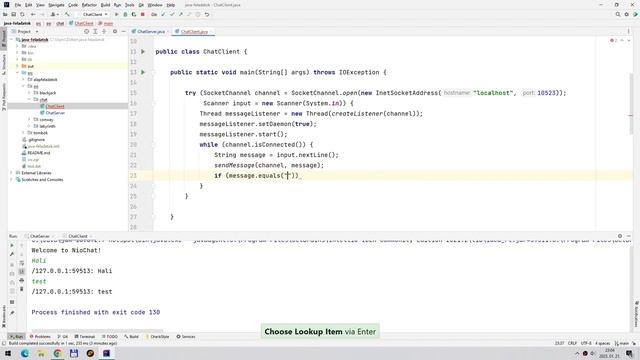Screen dimensions: 640x360
Task: Open the Navigate menu
Action: click(56, 5)
